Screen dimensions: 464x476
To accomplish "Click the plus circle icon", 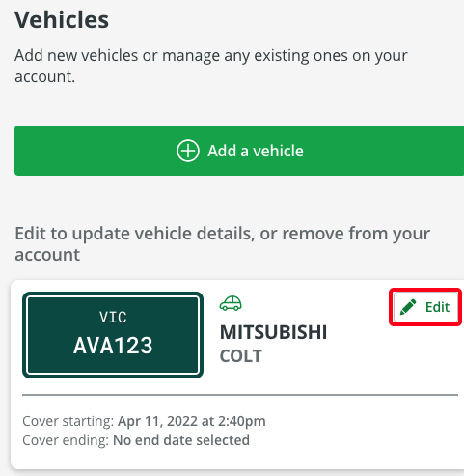I will (x=188, y=151).
